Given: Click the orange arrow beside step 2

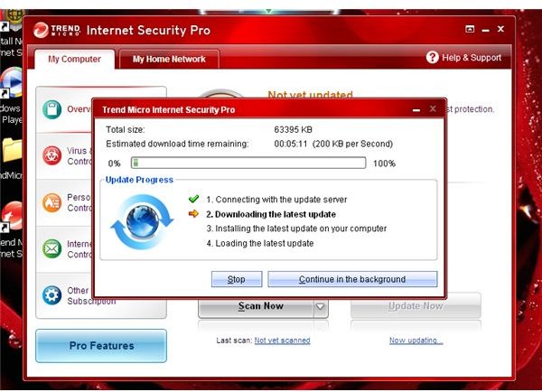Looking at the screenshot, I should [193, 214].
